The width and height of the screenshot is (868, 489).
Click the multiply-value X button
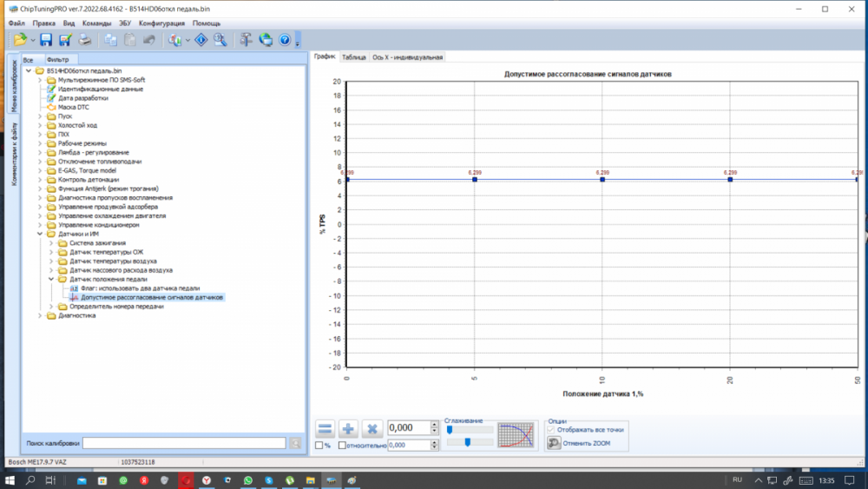(372, 428)
